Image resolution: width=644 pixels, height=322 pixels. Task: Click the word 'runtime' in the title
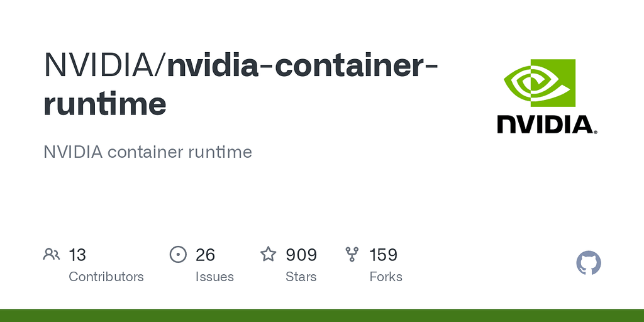(105, 104)
